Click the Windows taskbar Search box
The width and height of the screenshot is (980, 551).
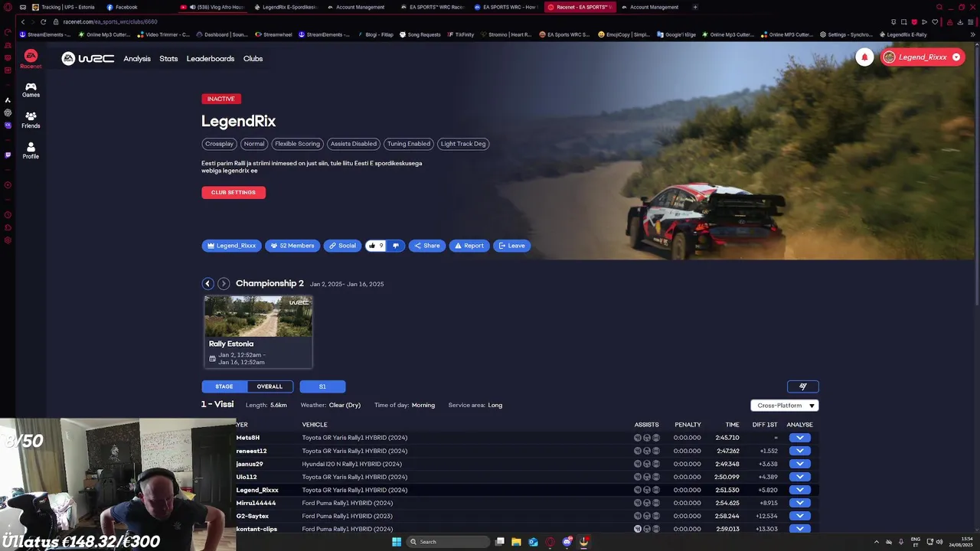pos(449,542)
